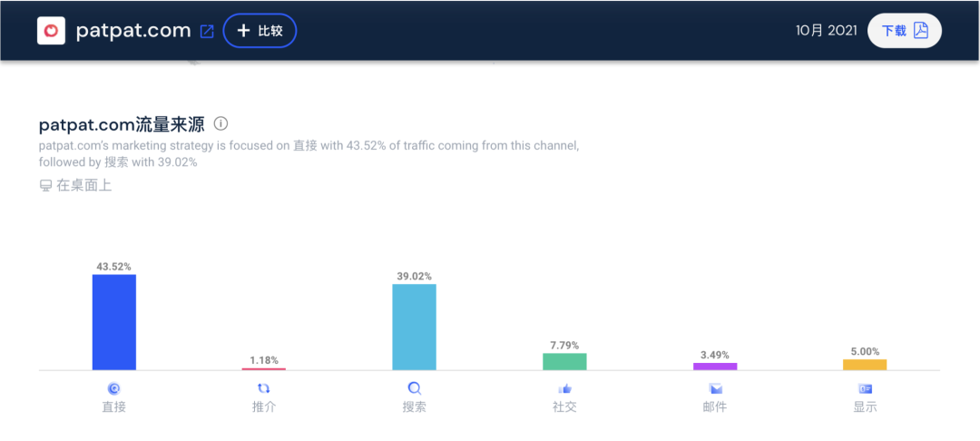Click the 推介 referral arrows icon
Screen dimensions: 980x441
coord(264,388)
